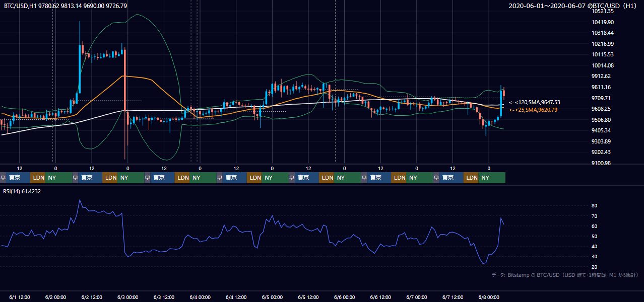Click RSI scale value 80
The height and width of the screenshot is (302, 644).
pos(594,206)
